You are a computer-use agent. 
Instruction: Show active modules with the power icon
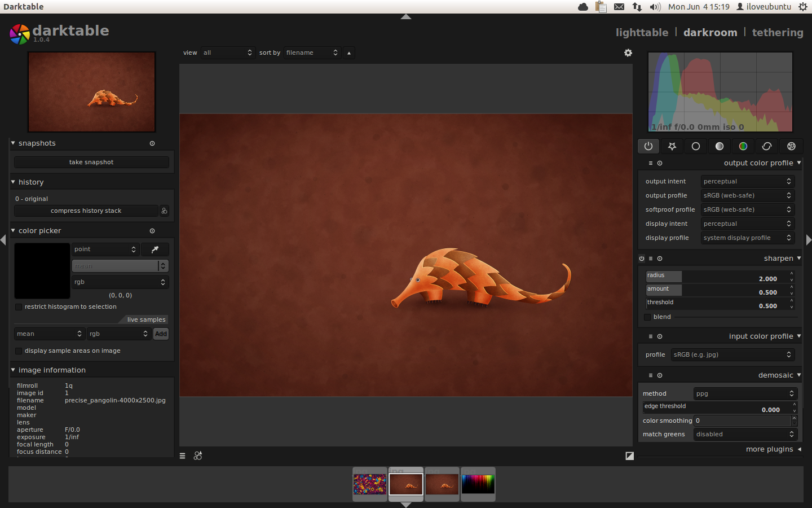648,146
